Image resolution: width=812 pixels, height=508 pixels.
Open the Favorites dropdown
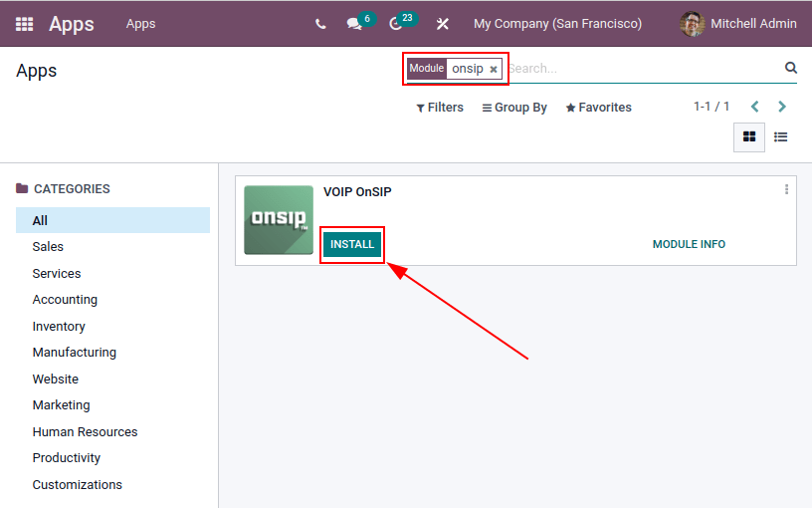(x=598, y=108)
